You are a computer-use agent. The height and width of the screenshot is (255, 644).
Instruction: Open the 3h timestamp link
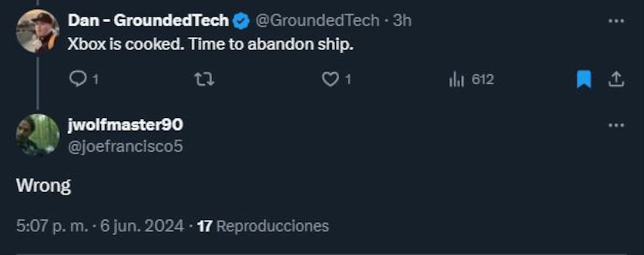coord(402,21)
